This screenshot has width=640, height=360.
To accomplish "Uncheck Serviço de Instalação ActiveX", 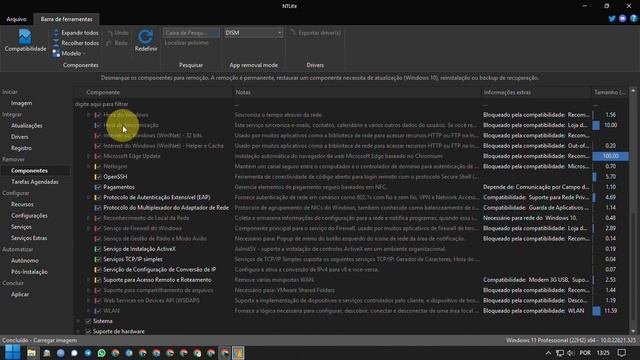I will (98, 249).
